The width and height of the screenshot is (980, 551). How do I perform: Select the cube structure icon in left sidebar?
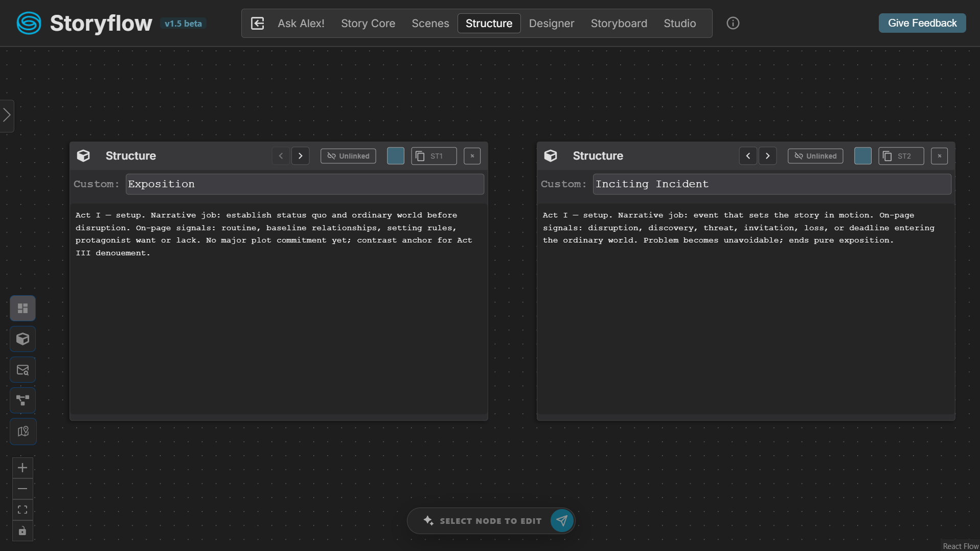[23, 339]
